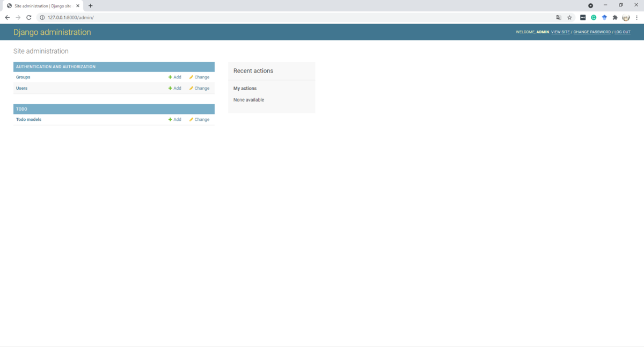This screenshot has width=644, height=347.
Task: Open the Google Translate page icon
Action: (559, 17)
